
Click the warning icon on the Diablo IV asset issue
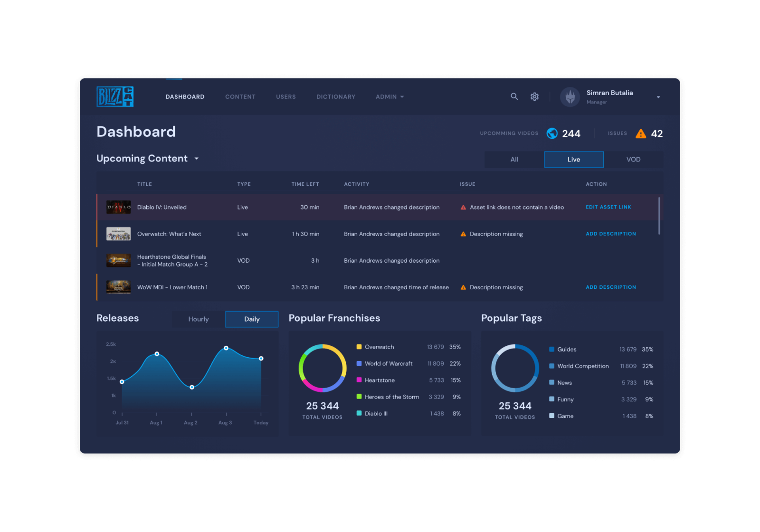463,207
